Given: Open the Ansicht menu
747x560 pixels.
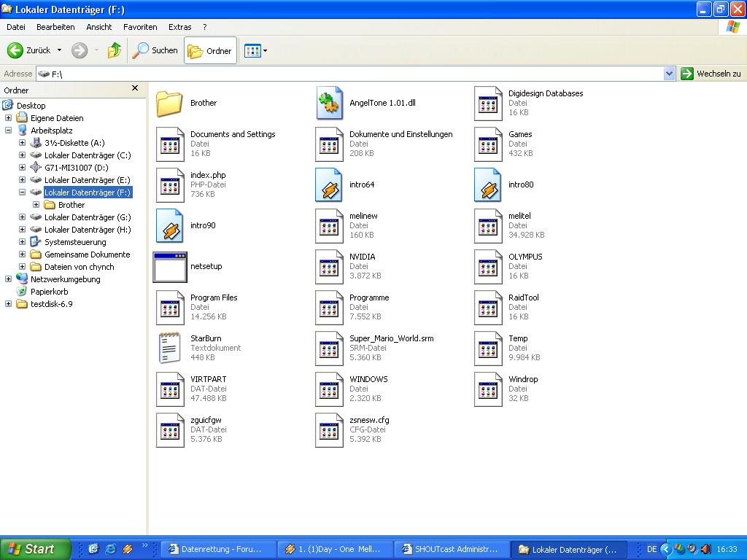Looking at the screenshot, I should (x=99, y=27).
